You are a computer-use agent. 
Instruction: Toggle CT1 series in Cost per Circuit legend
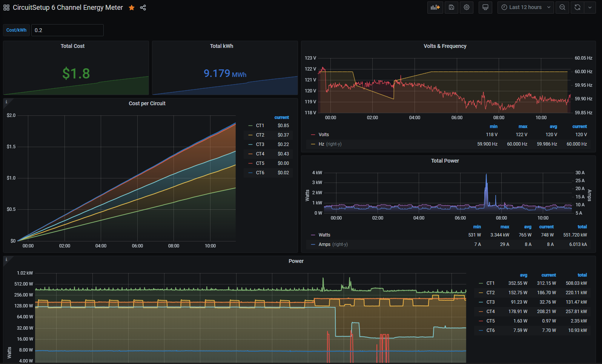click(260, 126)
